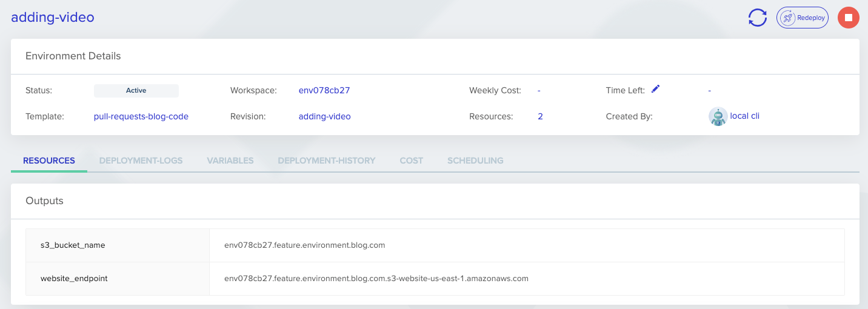Click the Time Left label

pos(626,90)
